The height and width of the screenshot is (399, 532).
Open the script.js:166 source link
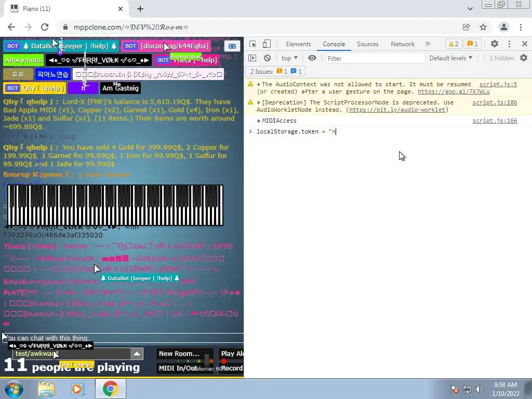coord(495,121)
